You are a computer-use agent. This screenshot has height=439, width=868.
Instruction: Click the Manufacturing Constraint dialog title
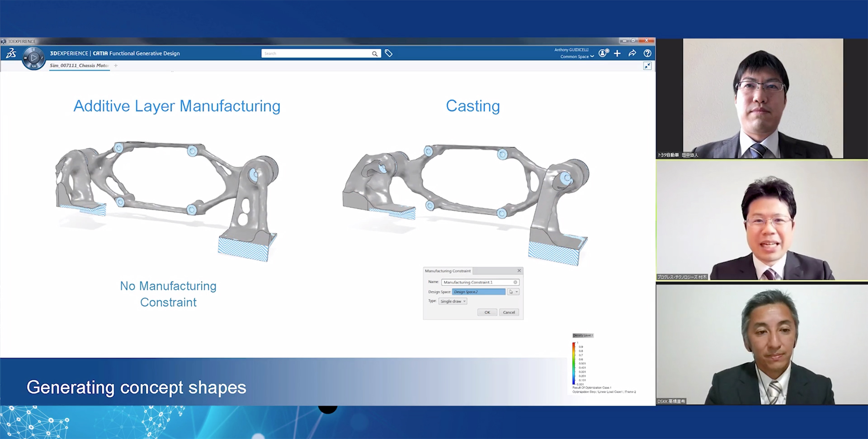(x=448, y=271)
